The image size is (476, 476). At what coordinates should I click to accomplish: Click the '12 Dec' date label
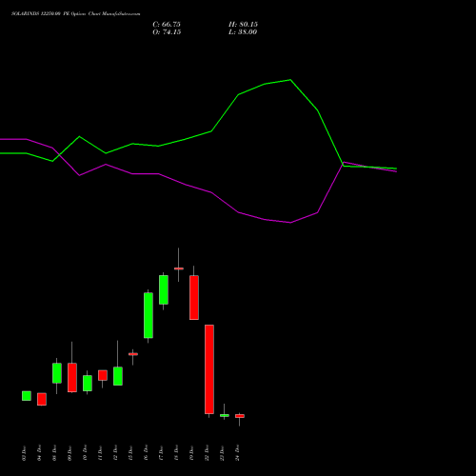(115, 453)
